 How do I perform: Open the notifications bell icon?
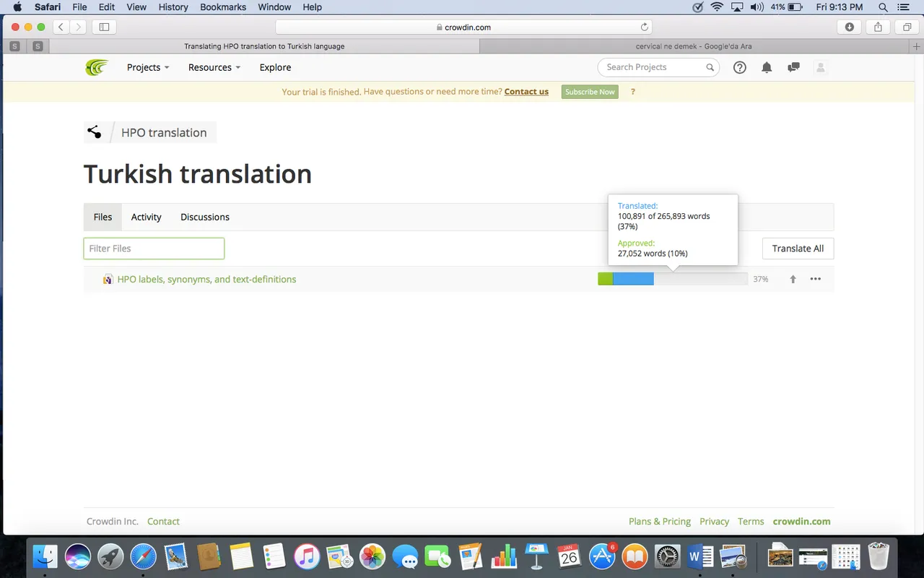tap(767, 67)
